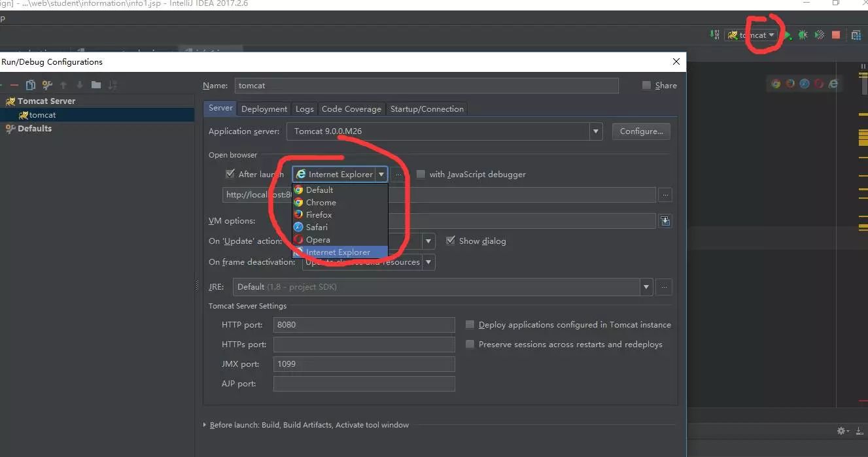Create new folder in configurations toolbar

(x=96, y=85)
